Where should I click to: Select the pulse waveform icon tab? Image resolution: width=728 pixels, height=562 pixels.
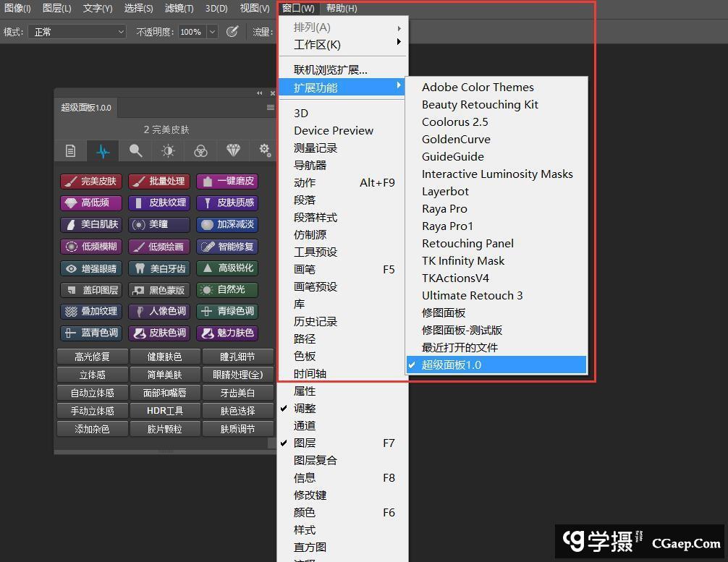103,150
